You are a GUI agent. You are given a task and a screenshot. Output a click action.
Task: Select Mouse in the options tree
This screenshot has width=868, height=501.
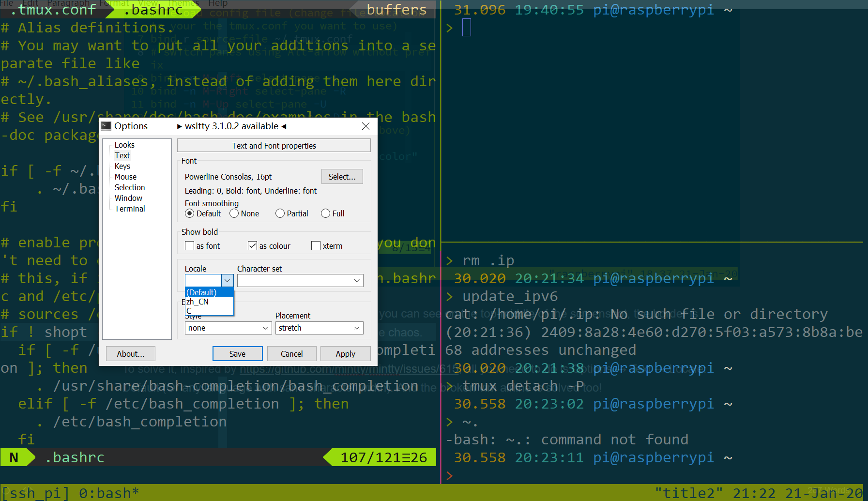pos(125,177)
